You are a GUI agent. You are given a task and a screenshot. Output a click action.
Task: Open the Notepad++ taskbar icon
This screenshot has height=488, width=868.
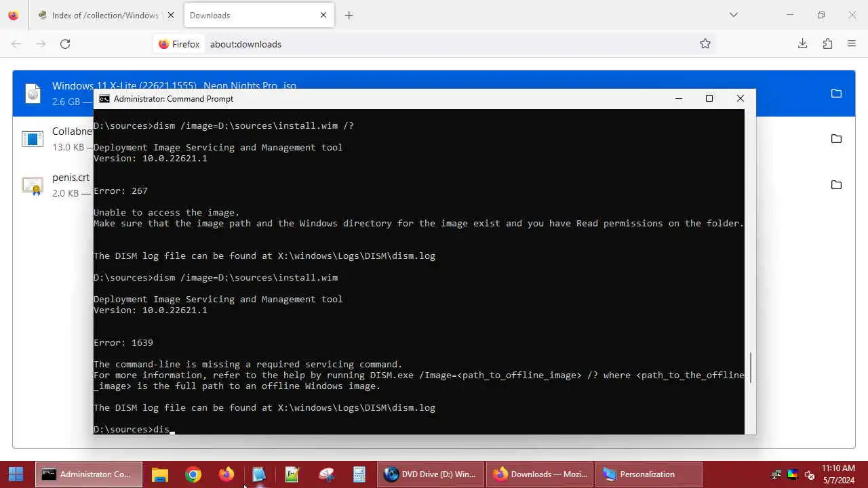[x=292, y=474]
